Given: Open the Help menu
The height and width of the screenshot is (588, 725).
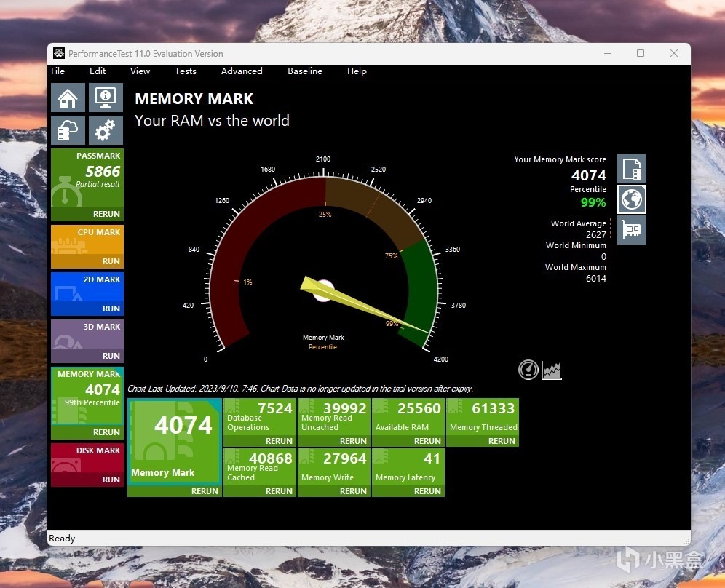Looking at the screenshot, I should point(357,71).
